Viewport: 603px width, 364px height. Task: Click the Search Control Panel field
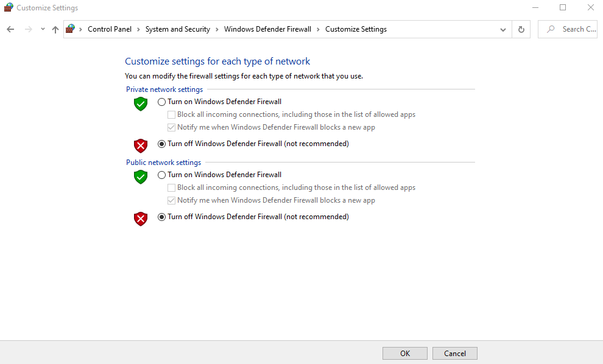click(x=568, y=29)
